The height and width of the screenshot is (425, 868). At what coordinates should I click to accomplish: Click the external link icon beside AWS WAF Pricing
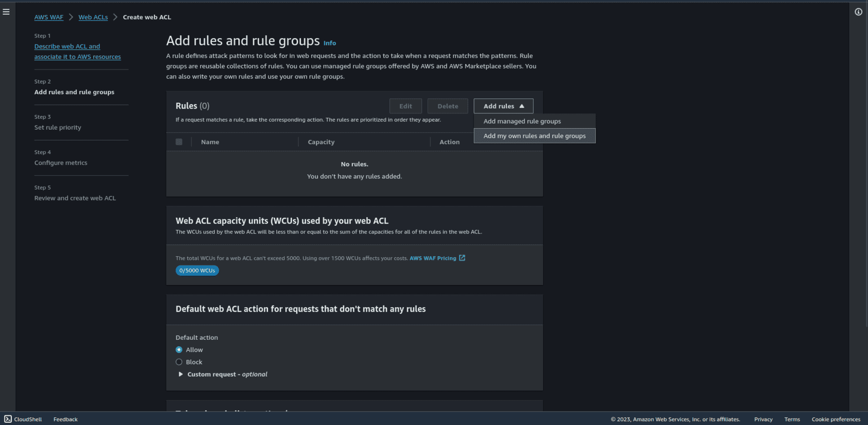click(x=462, y=258)
